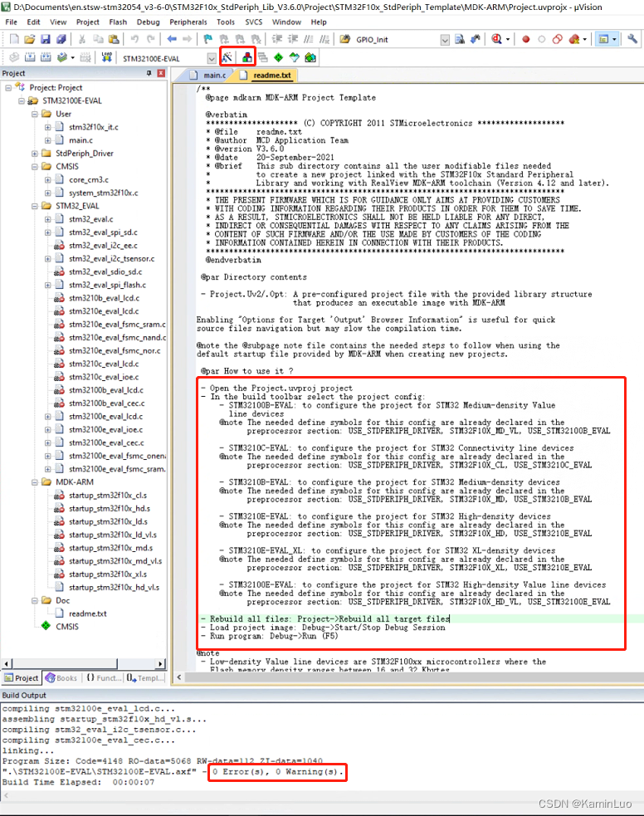Viewport: 644px width, 816px height.
Task: Select startup_stm32f10x_hd_vl.s file
Action: [114, 587]
